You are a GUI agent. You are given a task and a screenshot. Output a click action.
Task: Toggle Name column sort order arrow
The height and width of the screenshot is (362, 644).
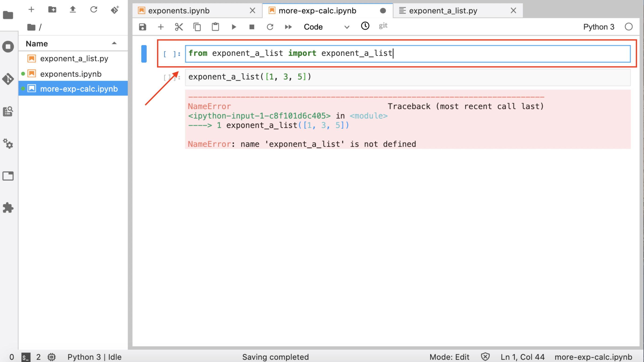point(114,43)
